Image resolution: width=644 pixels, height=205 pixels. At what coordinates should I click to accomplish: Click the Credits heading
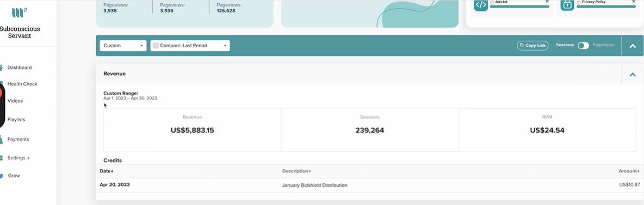(113, 160)
